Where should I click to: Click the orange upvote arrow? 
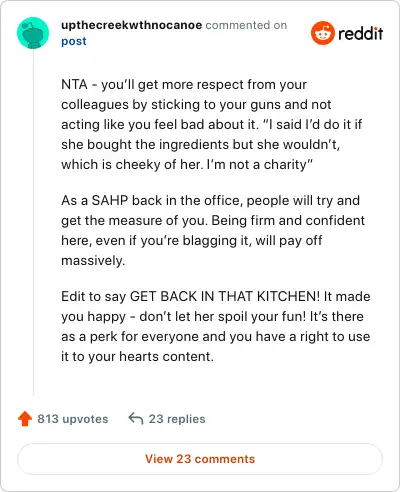(x=25, y=419)
